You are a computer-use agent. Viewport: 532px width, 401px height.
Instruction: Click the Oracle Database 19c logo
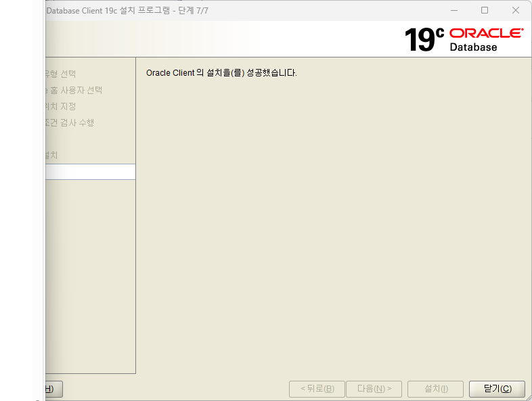pyautogui.click(x=464, y=40)
